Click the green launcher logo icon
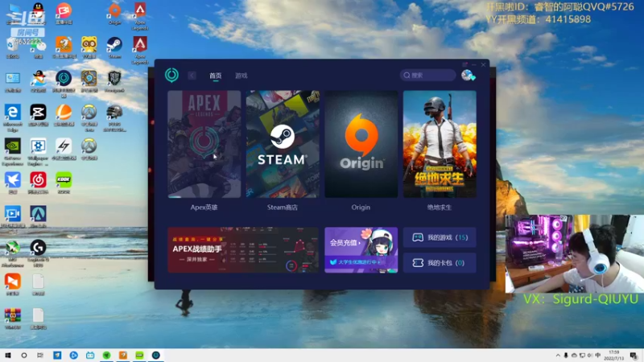Viewport: 644px width, 362px height. coord(171,75)
